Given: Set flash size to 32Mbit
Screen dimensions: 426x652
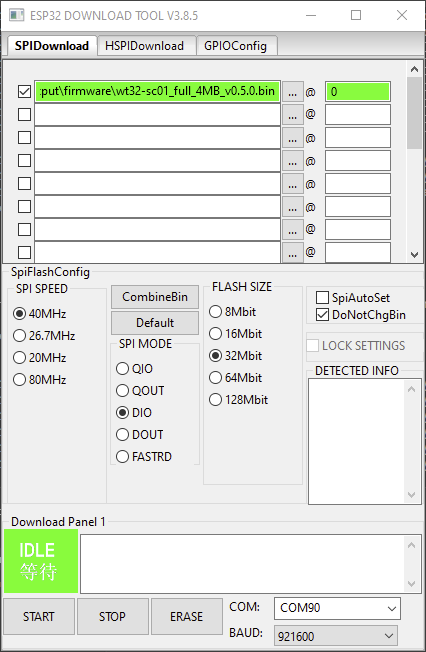Looking at the screenshot, I should click(235, 356).
